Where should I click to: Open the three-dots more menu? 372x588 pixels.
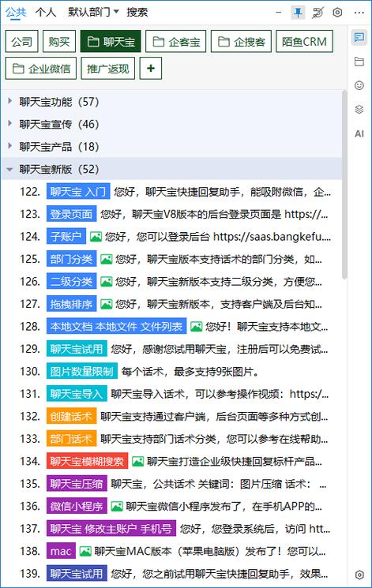359,13
